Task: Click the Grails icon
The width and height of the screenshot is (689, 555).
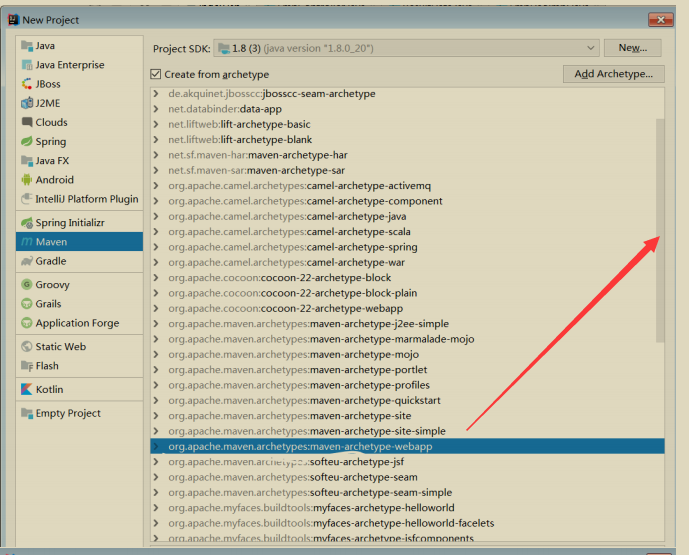Action: pos(27,304)
